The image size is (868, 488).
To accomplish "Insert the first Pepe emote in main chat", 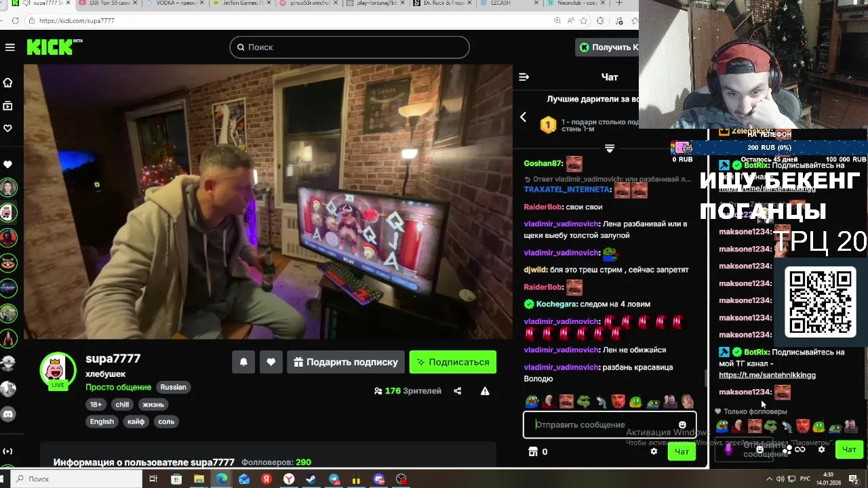I will [x=532, y=402].
